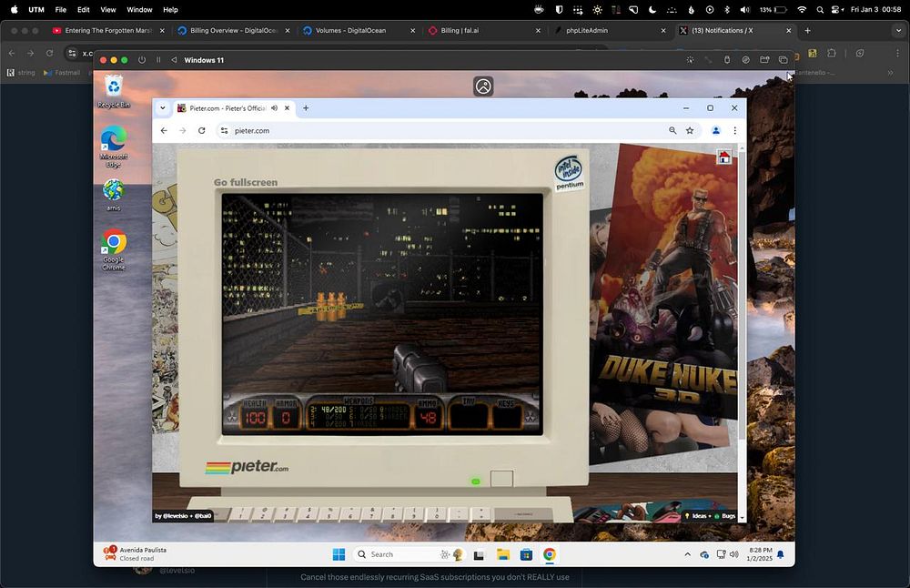Toggle Bluetooth icon in the macOS menu bar
Image resolution: width=910 pixels, height=588 pixels.
tap(727, 9)
